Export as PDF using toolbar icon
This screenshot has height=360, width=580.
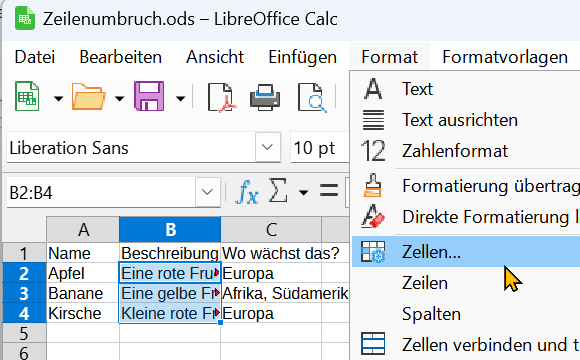(x=221, y=98)
